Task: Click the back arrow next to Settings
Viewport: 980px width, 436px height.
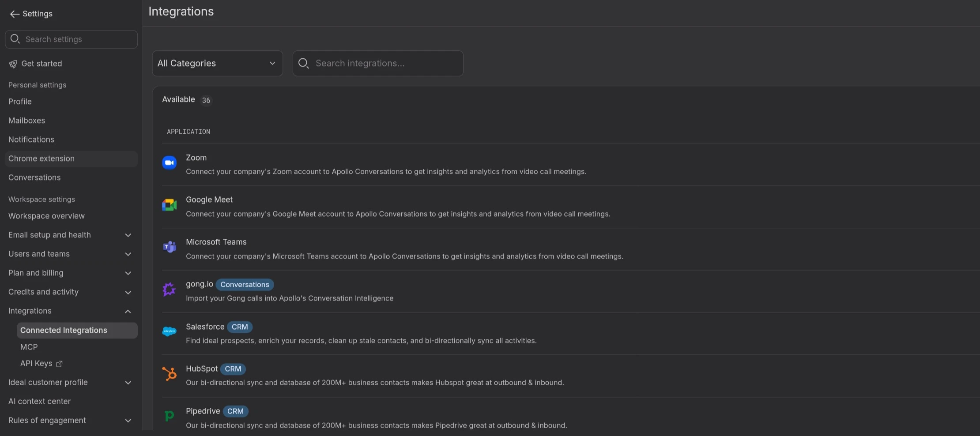Action: (15, 14)
